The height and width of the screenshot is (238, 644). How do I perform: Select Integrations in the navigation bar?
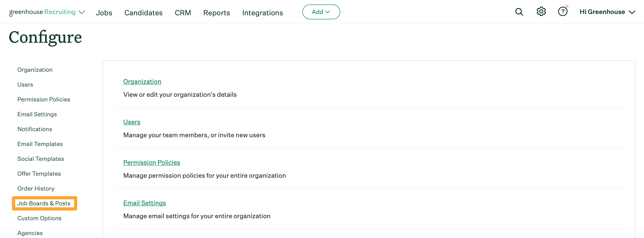[262, 13]
